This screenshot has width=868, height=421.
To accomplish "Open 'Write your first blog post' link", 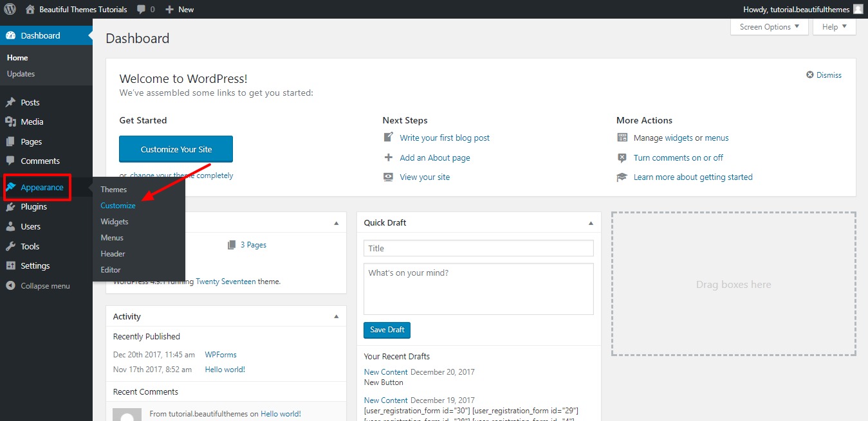I will [x=444, y=138].
